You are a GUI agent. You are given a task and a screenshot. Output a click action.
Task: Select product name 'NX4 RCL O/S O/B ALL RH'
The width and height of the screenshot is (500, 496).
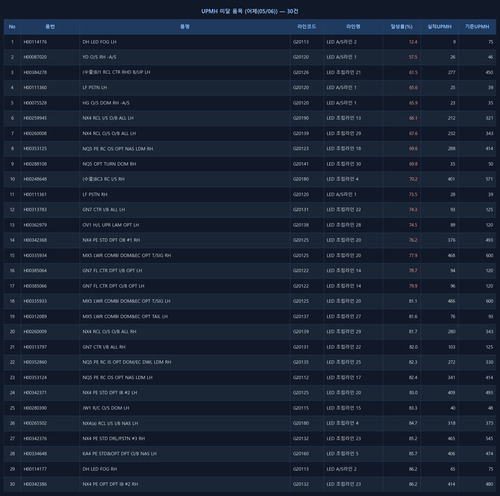tap(109, 332)
